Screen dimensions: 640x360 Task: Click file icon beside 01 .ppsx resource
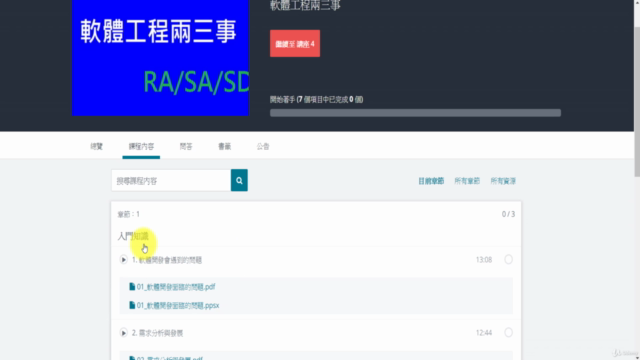pyautogui.click(x=132, y=305)
